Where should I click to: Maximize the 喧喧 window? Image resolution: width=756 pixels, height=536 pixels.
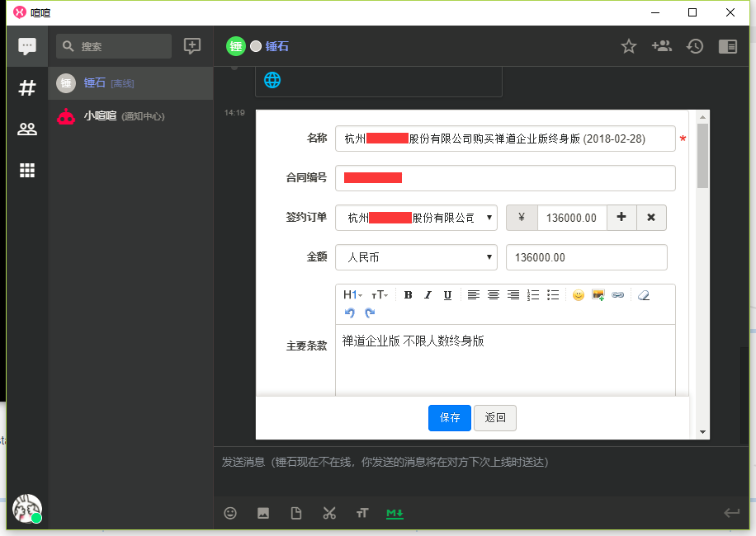click(x=692, y=12)
